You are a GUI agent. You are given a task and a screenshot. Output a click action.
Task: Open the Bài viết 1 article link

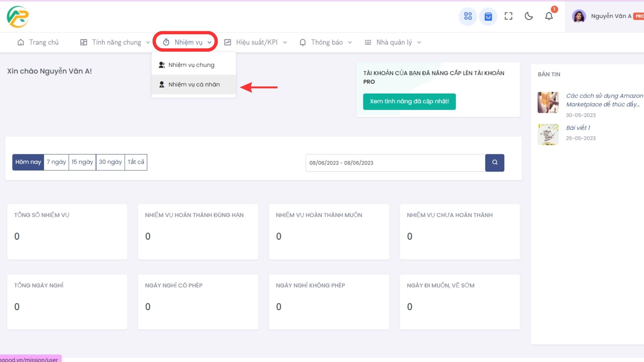(x=578, y=128)
